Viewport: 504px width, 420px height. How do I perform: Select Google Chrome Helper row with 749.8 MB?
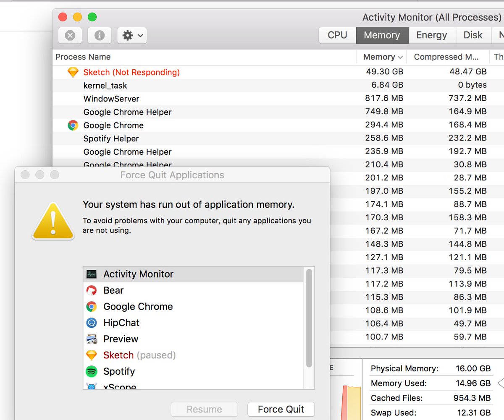coord(278,112)
